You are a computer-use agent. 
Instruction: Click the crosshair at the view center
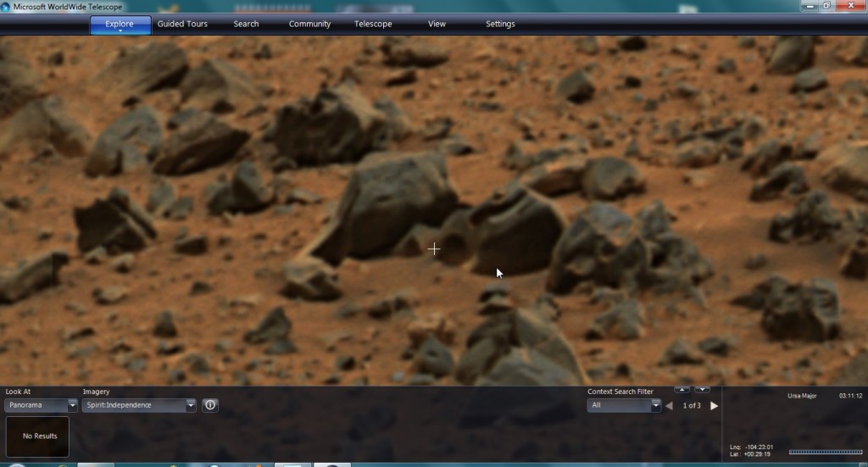click(x=434, y=248)
